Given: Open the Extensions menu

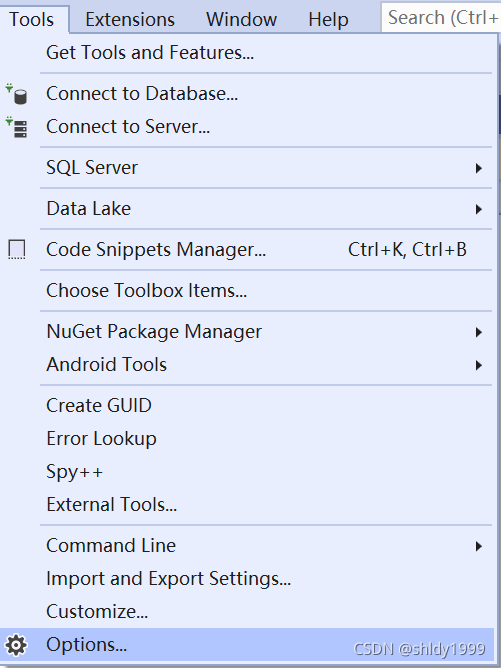Looking at the screenshot, I should click(130, 20).
